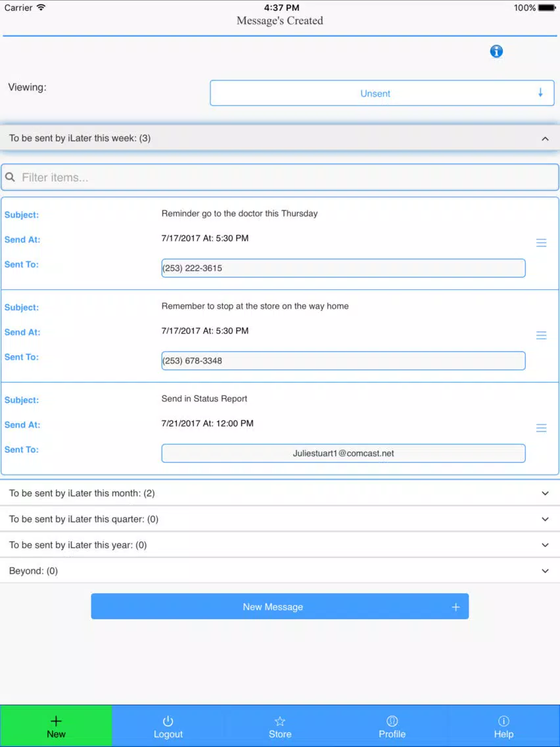Screen dimensions: 560x747
Task: Click subject 'Send in Status Report'
Action: point(204,398)
